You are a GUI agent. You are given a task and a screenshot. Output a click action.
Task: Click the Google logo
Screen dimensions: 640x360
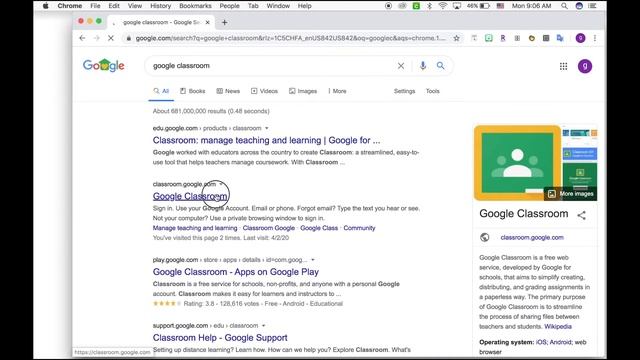tap(104, 65)
